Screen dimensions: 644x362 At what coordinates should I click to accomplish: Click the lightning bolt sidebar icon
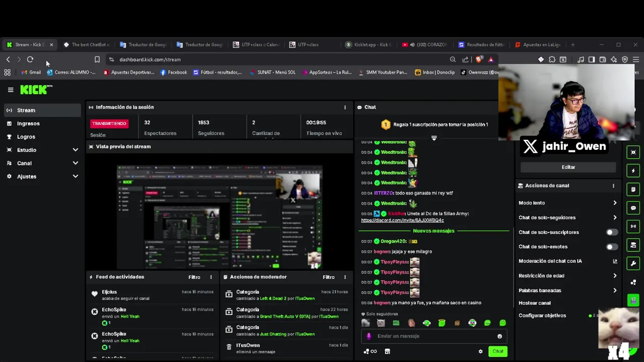[x=633, y=171]
